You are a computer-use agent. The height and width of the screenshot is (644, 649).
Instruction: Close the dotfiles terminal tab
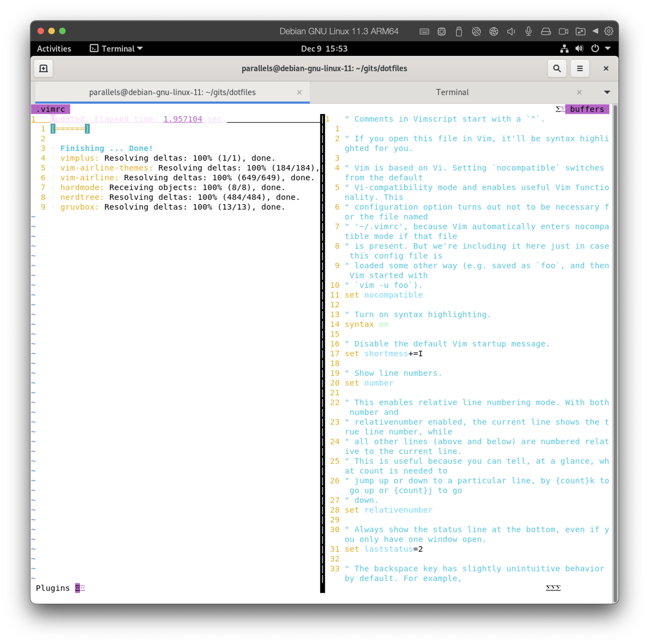[299, 92]
